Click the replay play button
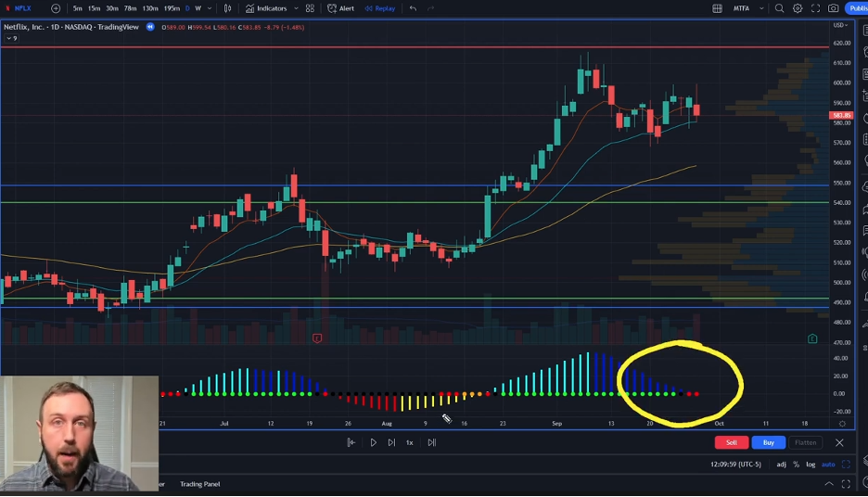Image resolution: width=868 pixels, height=497 pixels. pyautogui.click(x=373, y=443)
